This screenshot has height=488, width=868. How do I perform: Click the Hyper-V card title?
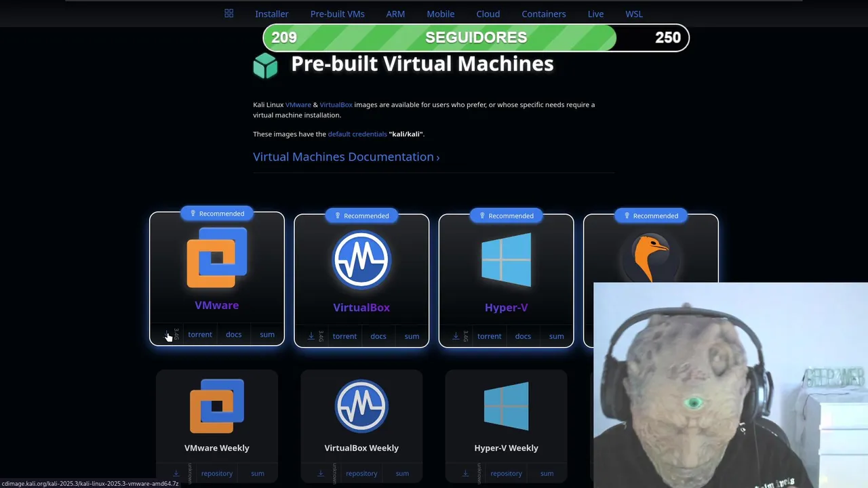(x=507, y=307)
